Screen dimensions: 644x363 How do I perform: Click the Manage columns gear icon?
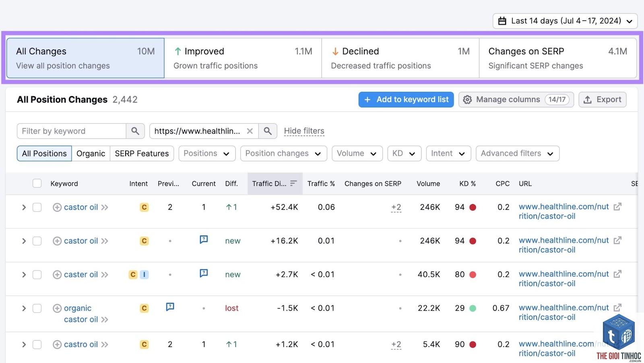pos(467,99)
